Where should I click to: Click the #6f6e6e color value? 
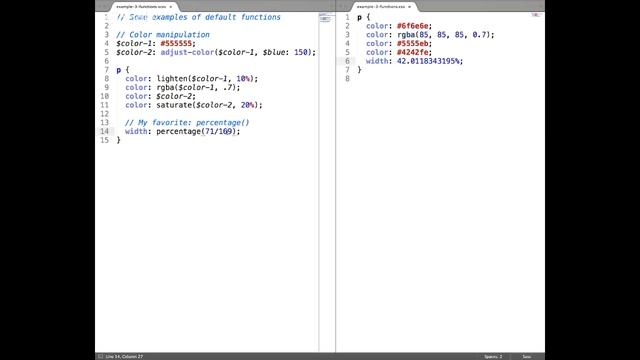(412, 26)
